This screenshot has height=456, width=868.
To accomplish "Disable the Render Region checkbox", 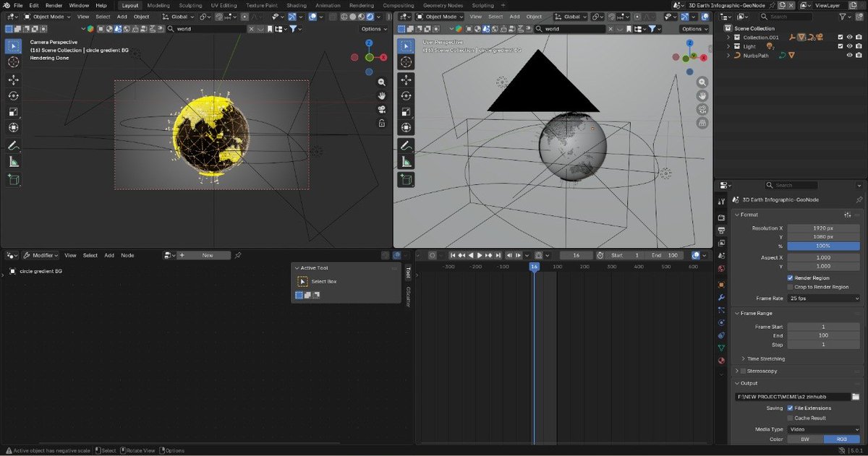I will [789, 278].
